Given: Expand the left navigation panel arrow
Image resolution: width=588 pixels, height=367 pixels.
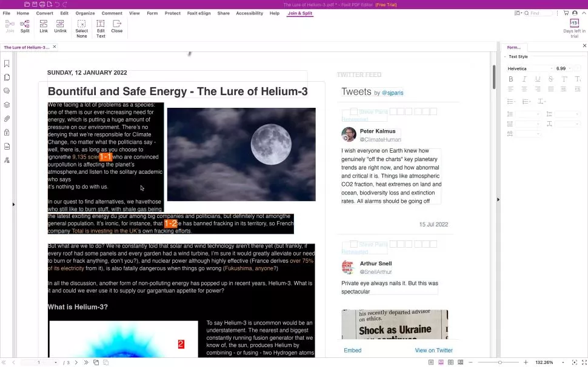Looking at the screenshot, I should [x=13, y=205].
